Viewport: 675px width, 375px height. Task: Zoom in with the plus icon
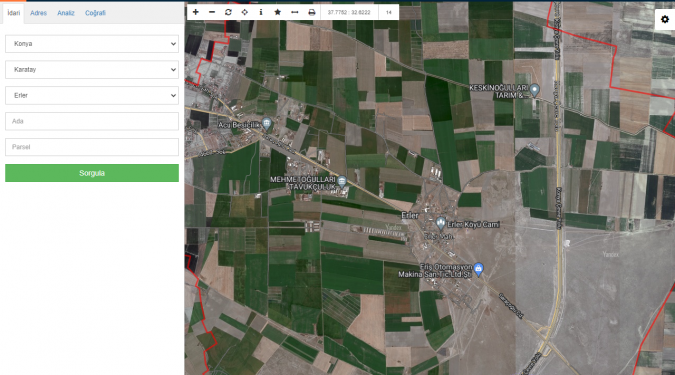tap(195, 12)
